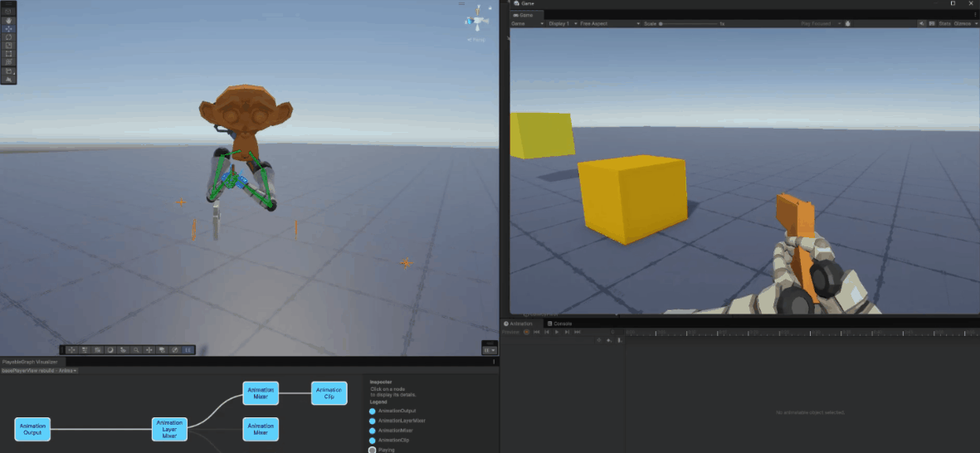The image size is (980, 453).
Task: Switch to the Console tab
Action: tap(559, 324)
